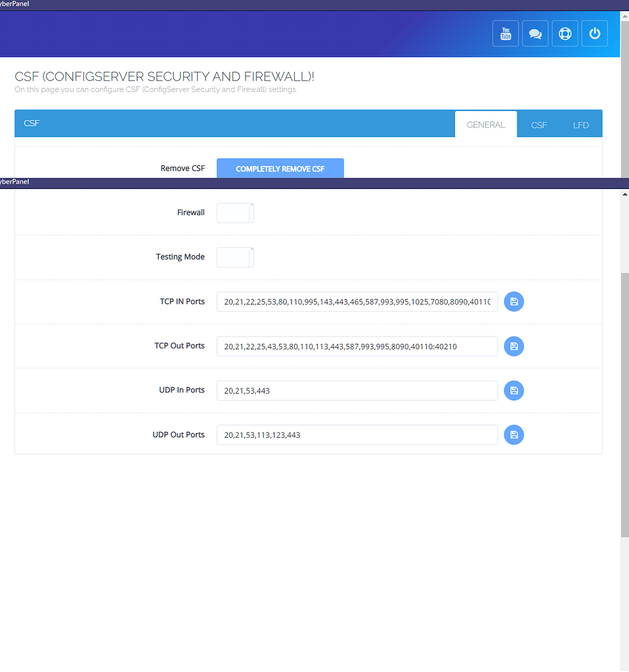The image size is (629, 672).
Task: Click the lower vertical scrollbar thumb
Action: pyautogui.click(x=624, y=405)
